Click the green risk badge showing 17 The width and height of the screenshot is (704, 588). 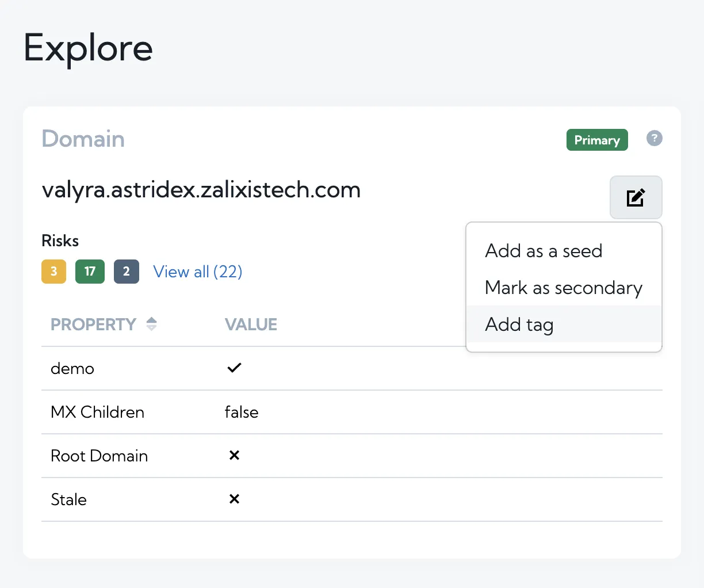[x=90, y=272]
